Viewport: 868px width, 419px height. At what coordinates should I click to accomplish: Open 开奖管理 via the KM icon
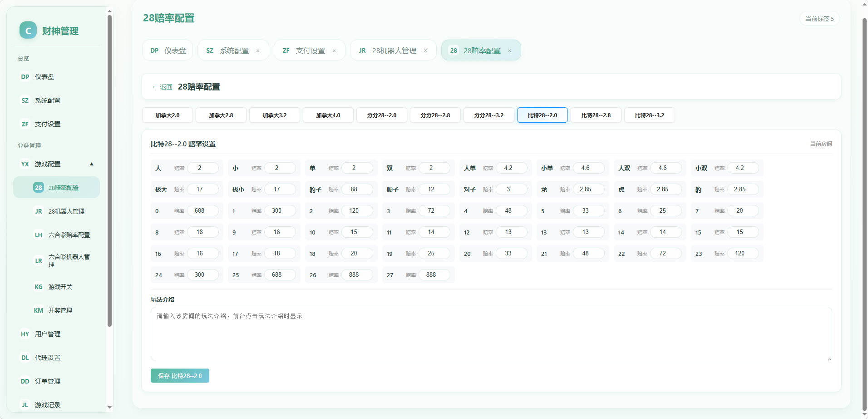pyautogui.click(x=39, y=310)
